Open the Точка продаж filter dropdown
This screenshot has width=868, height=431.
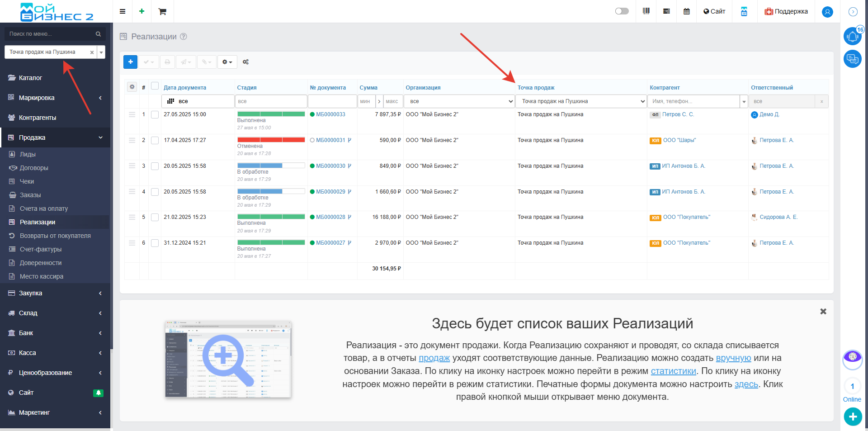click(x=581, y=101)
